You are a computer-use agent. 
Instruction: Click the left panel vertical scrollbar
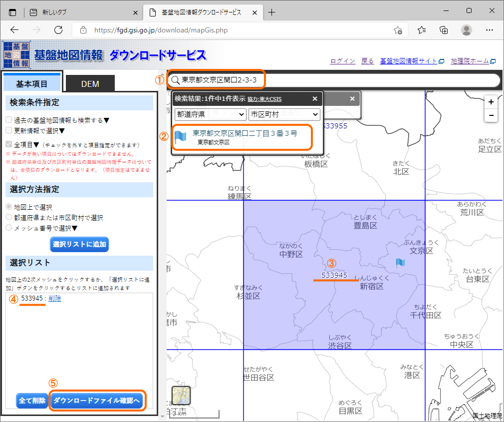[162, 244]
